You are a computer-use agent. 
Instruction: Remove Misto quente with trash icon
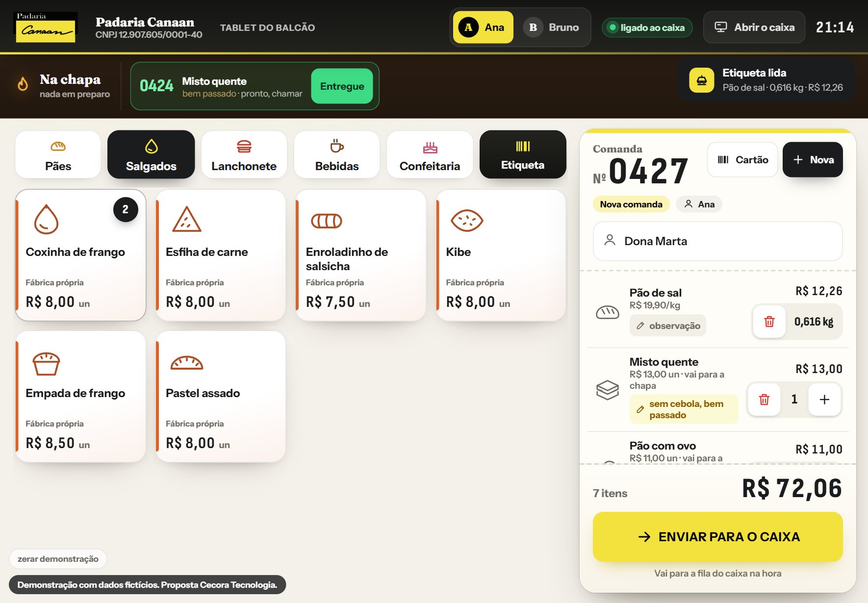[x=764, y=400]
